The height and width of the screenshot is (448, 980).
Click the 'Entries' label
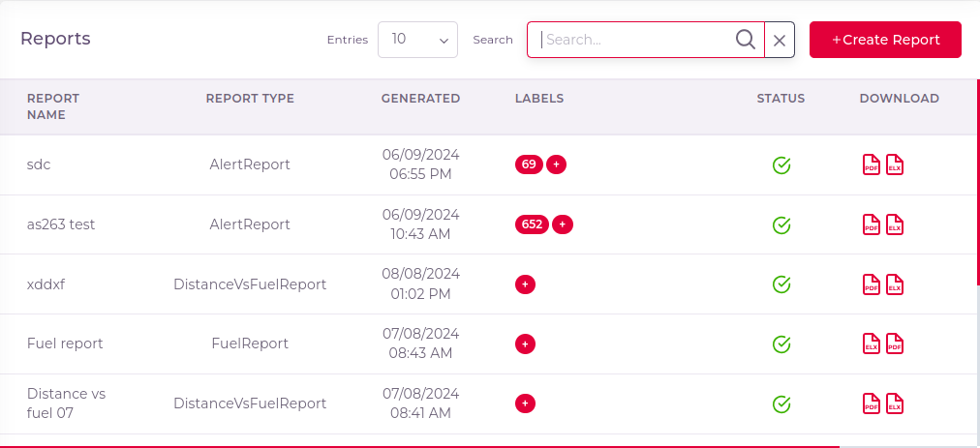(348, 40)
